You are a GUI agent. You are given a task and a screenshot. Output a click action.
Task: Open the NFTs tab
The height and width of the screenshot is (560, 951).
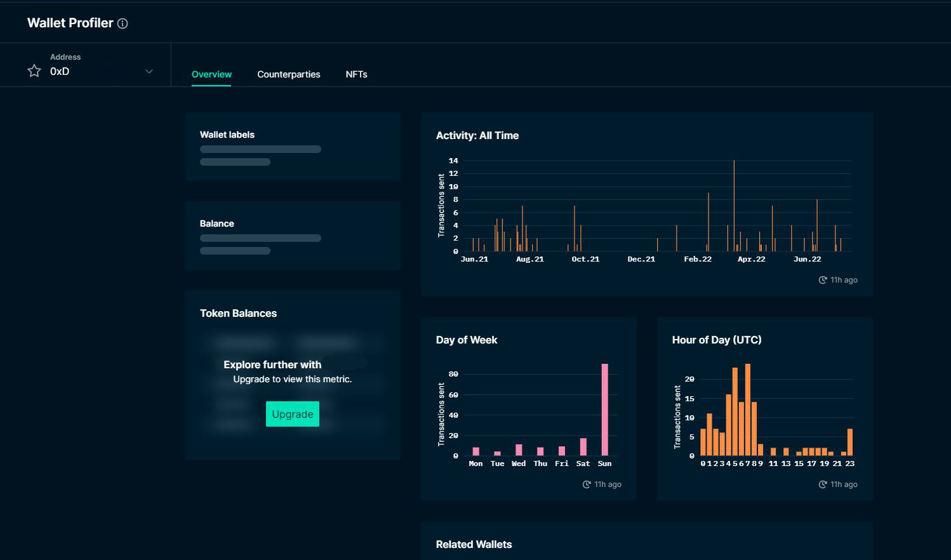pos(356,74)
